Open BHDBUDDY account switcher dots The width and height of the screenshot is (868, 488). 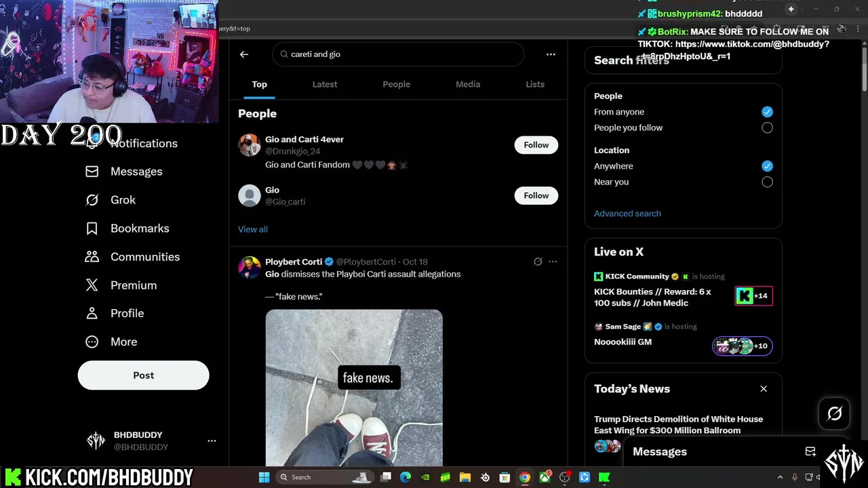coord(212,441)
